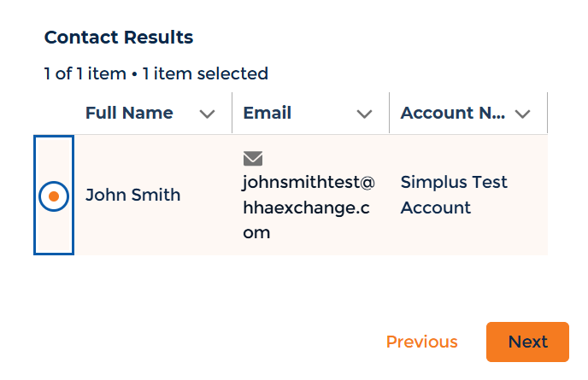Click divider between Full Name and Email columns
Viewport: 588px width, 380px height.
point(232,113)
